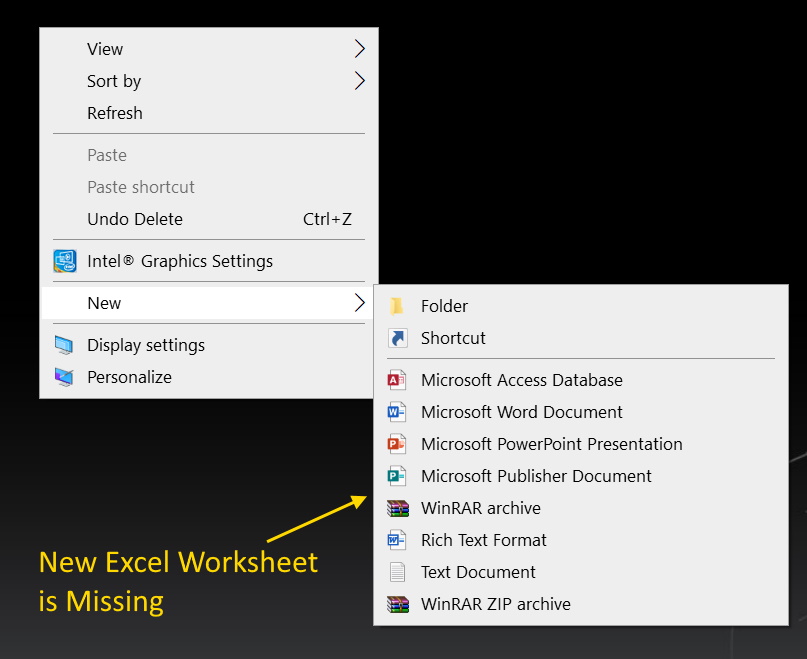Viewport: 807px width, 659px height.
Task: Click the Microsoft Word Document icon
Action: [397, 412]
